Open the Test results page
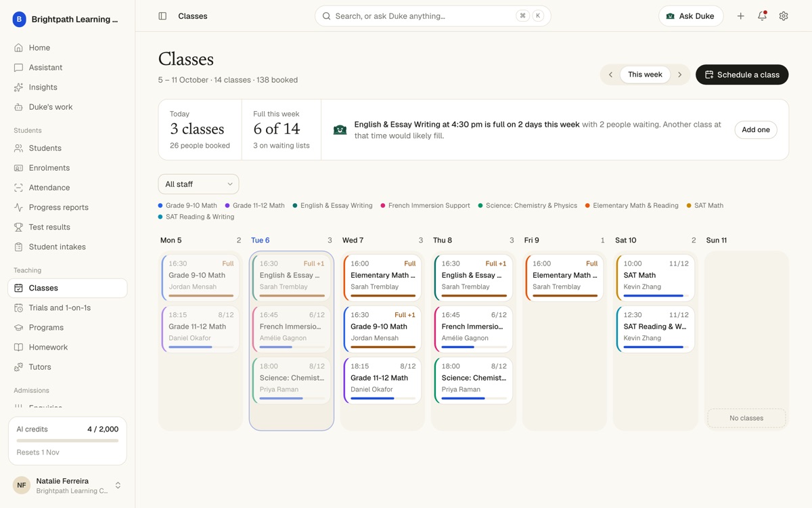This screenshot has width=812, height=508. (x=68, y=227)
